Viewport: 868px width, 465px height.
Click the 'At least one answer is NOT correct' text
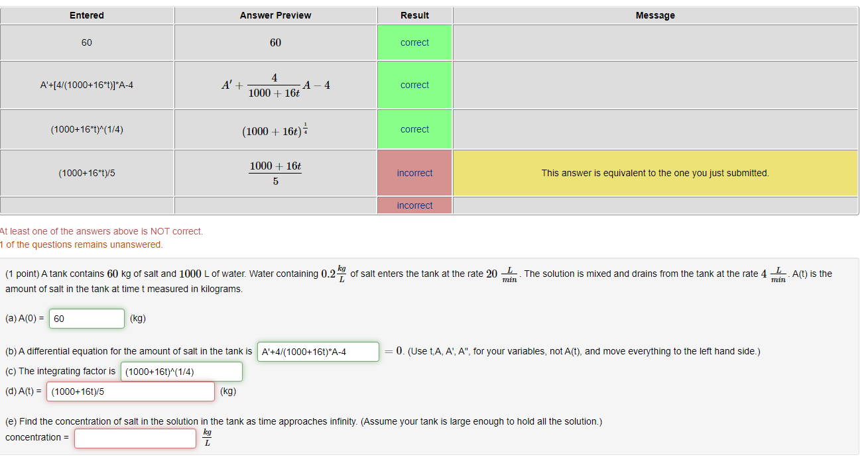[101, 231]
